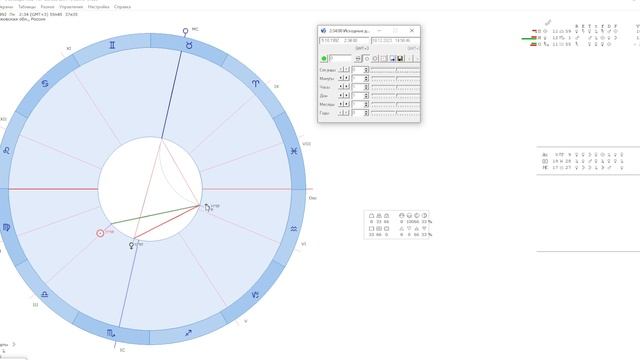Image resolution: width=640 pixels, height=360 pixels.
Task: Click the minutes slider track
Action: tap(396, 78)
